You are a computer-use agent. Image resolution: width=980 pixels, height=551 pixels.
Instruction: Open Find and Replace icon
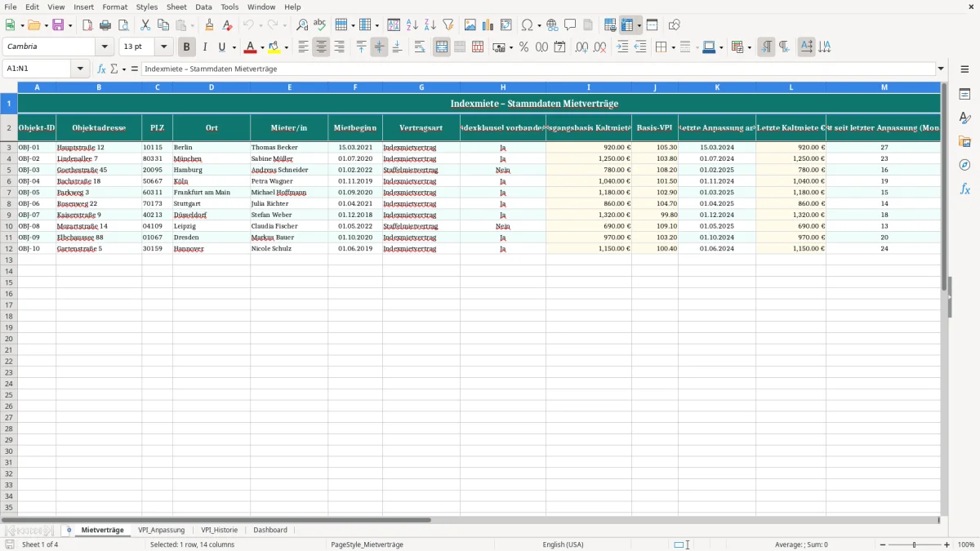pyautogui.click(x=302, y=25)
